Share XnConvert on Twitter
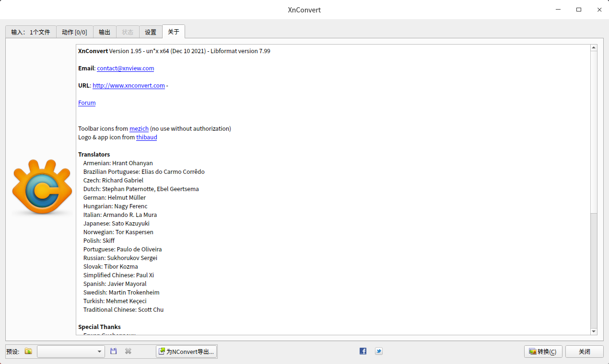Image resolution: width=609 pixels, height=364 pixels. coord(378,351)
